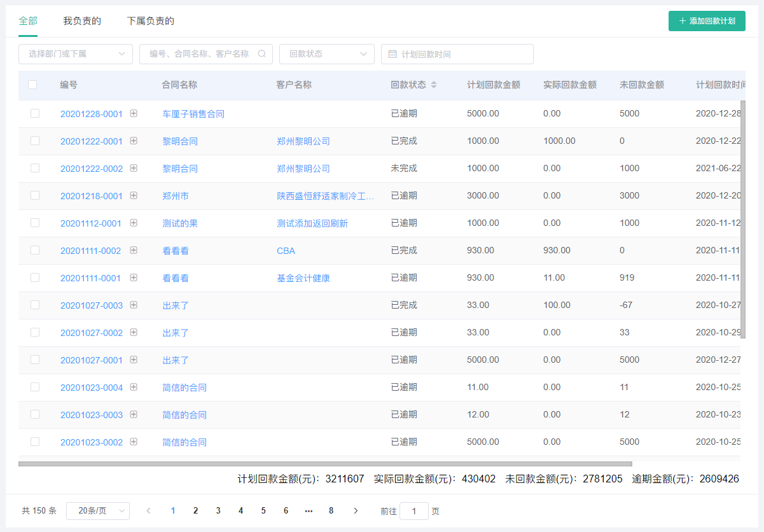The image size is (764, 532).
Task: Click the 前往 page number input box
Action: point(413,511)
